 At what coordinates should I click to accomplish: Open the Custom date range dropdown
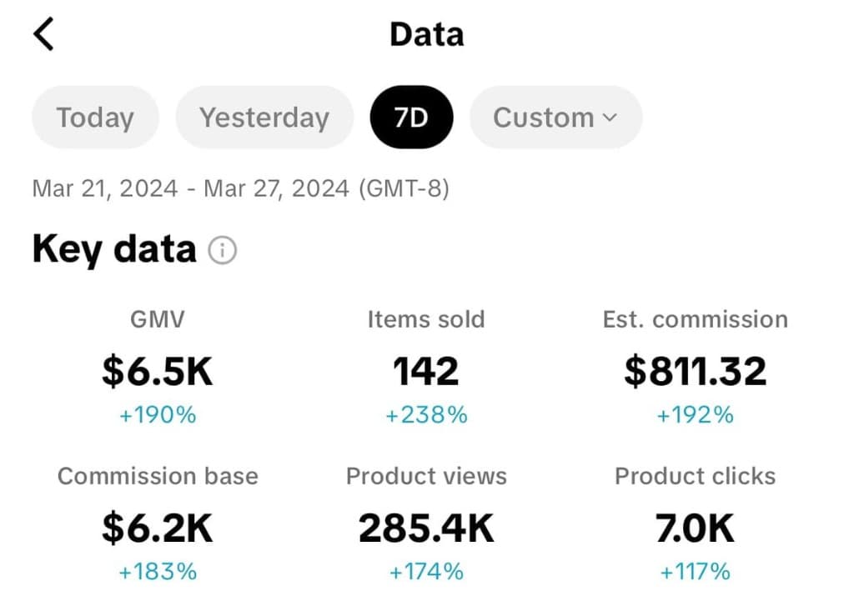(555, 118)
